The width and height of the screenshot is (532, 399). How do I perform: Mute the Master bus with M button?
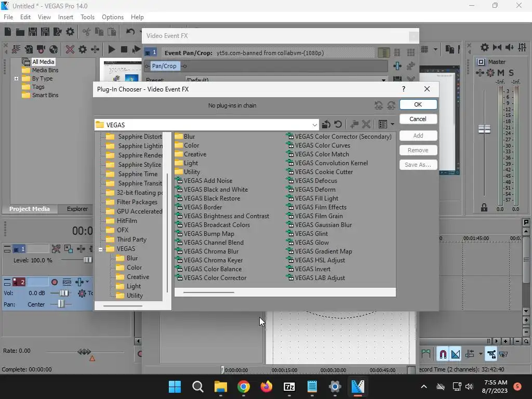click(x=500, y=73)
